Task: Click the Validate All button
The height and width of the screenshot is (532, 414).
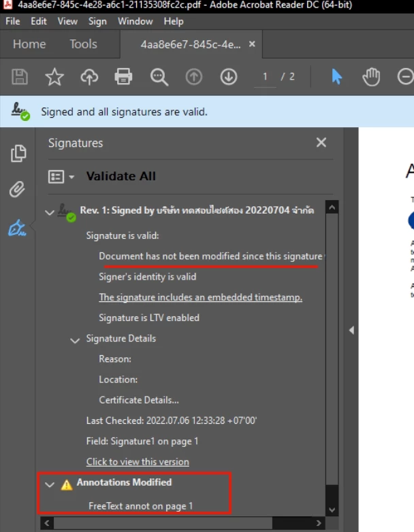Action: point(121,176)
